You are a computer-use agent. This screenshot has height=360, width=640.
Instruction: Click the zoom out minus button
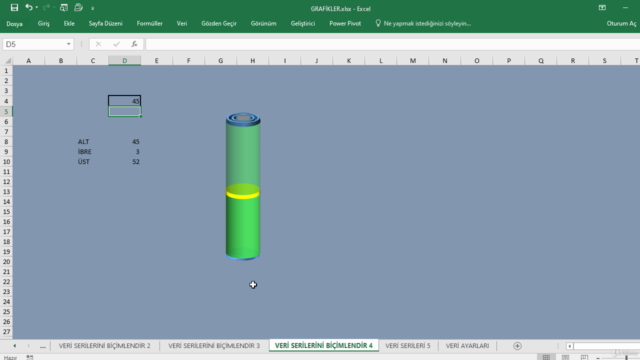point(598,358)
